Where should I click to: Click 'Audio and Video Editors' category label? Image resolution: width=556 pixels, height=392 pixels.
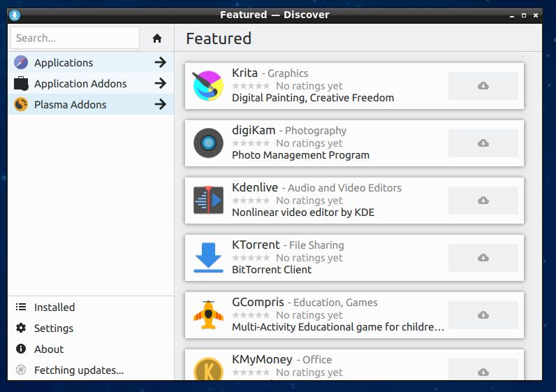(x=344, y=188)
